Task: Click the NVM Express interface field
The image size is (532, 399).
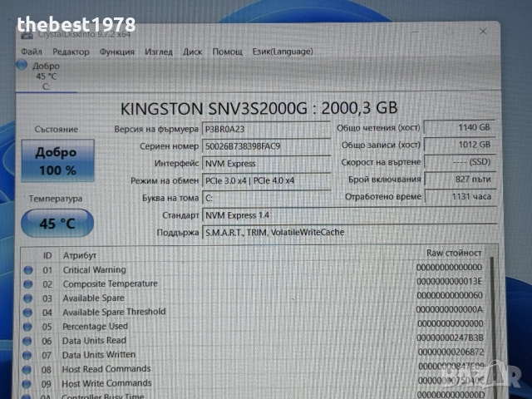Action: pos(266,164)
